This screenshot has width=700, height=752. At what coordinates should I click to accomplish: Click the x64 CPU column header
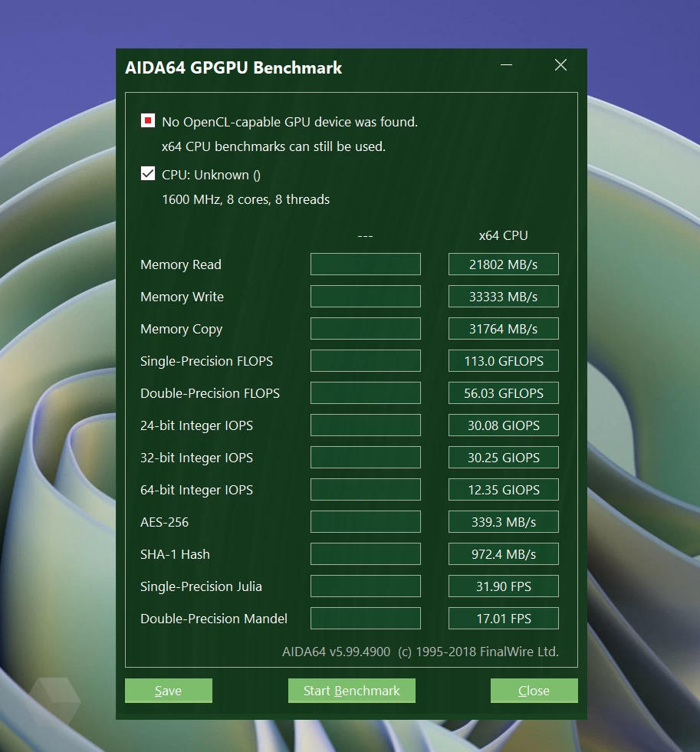(x=503, y=235)
